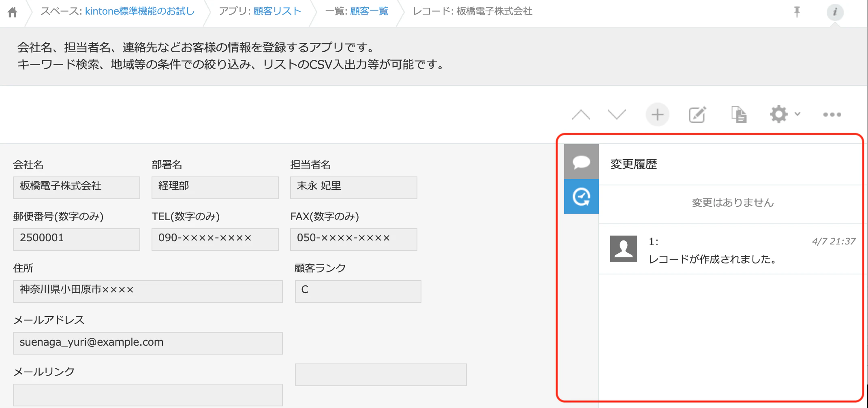Click breadcrumb record name 板橋電子株式会社
This screenshot has width=868, height=408.
(x=494, y=11)
